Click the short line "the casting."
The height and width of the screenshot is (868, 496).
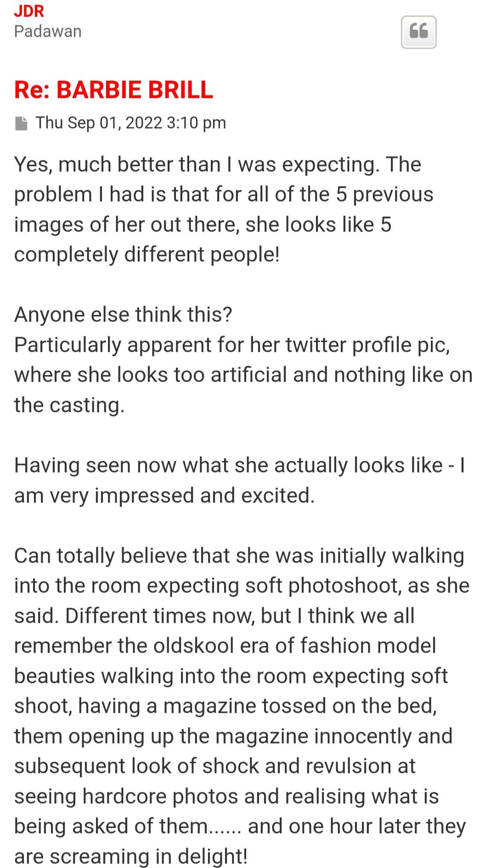pyautogui.click(x=69, y=405)
